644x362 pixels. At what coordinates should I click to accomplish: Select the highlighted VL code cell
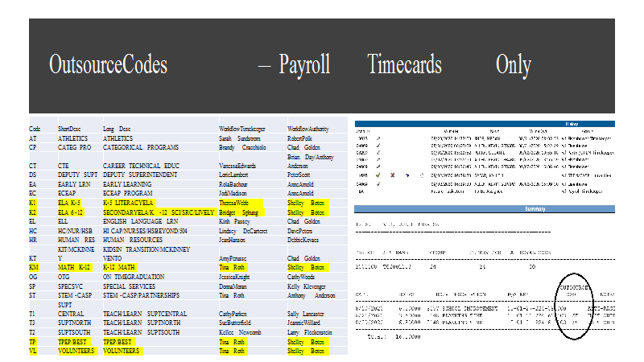point(33,351)
